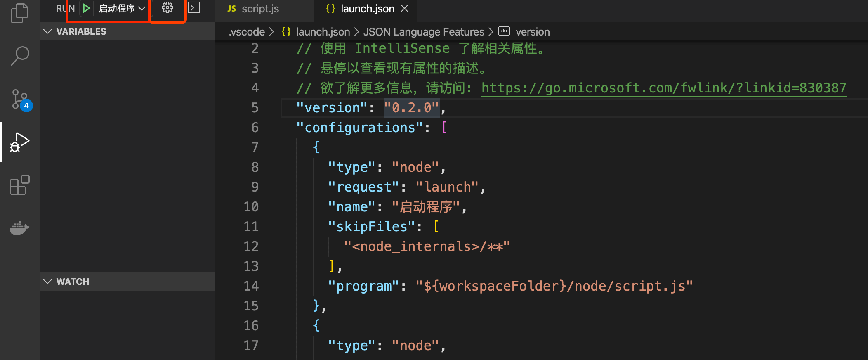Viewport: 868px width, 360px height.
Task: Click the "name" key on line 10
Action: 352,207
